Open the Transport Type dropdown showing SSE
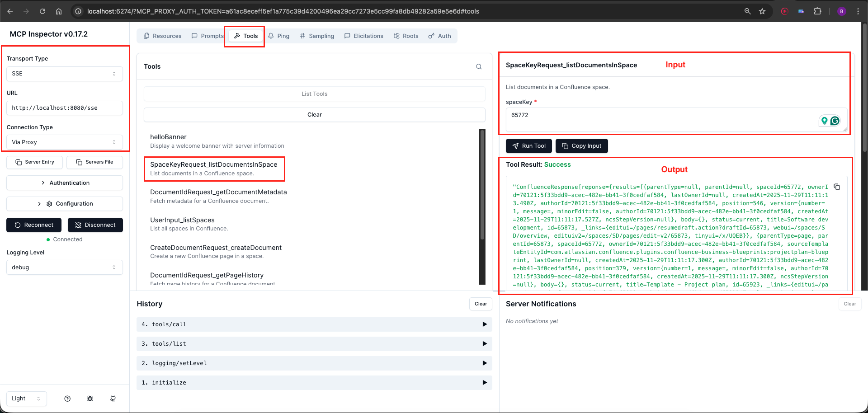Image resolution: width=868 pixels, height=413 pixels. [x=64, y=73]
